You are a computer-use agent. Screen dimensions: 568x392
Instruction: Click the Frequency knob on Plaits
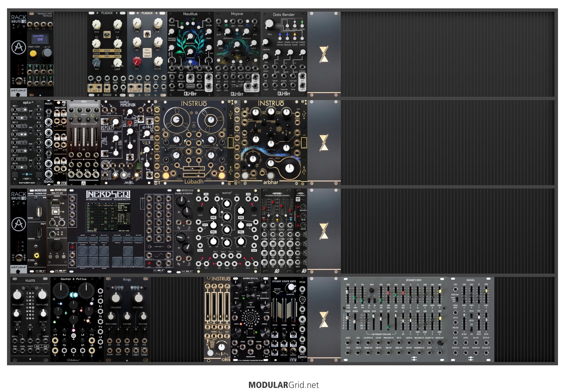point(17,295)
